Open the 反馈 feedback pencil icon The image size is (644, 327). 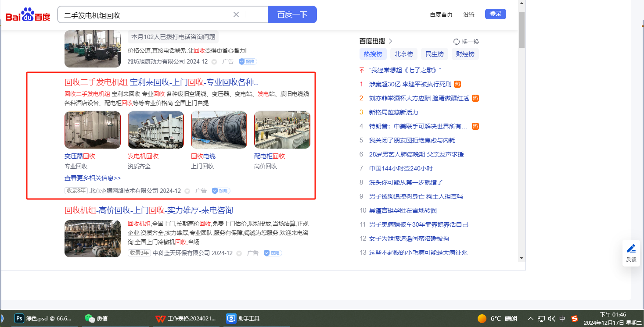pos(631,249)
